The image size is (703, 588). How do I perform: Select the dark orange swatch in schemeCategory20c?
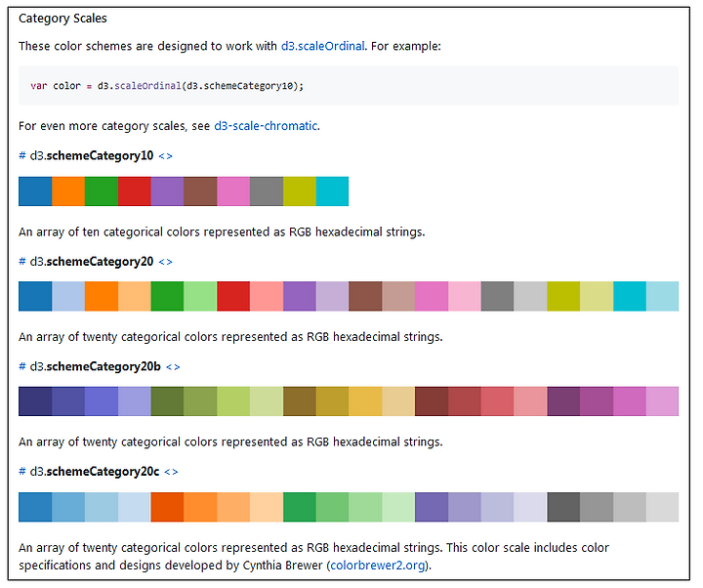tap(167, 507)
